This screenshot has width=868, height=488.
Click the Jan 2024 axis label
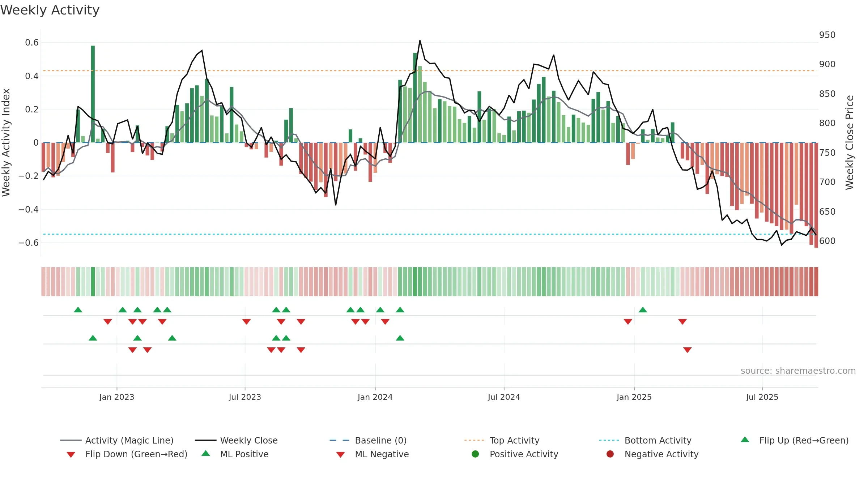(x=375, y=397)
